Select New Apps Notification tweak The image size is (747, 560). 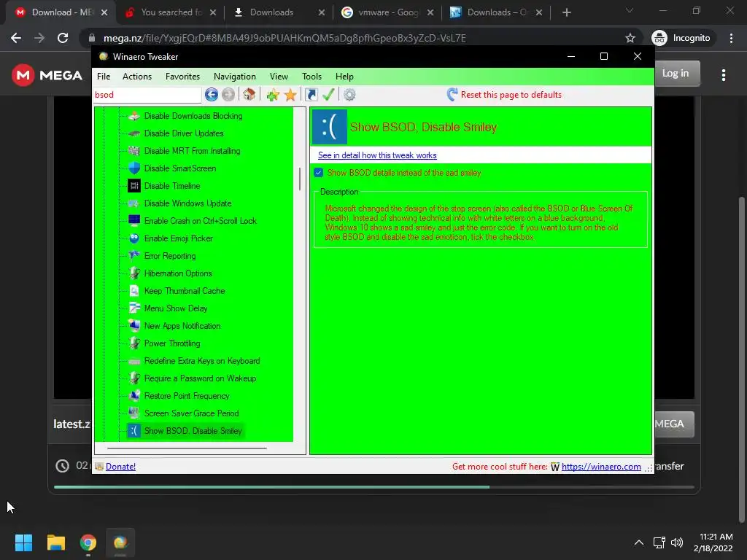pos(182,326)
